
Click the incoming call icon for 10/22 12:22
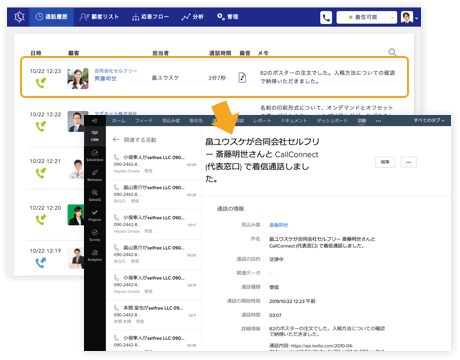tap(41, 126)
